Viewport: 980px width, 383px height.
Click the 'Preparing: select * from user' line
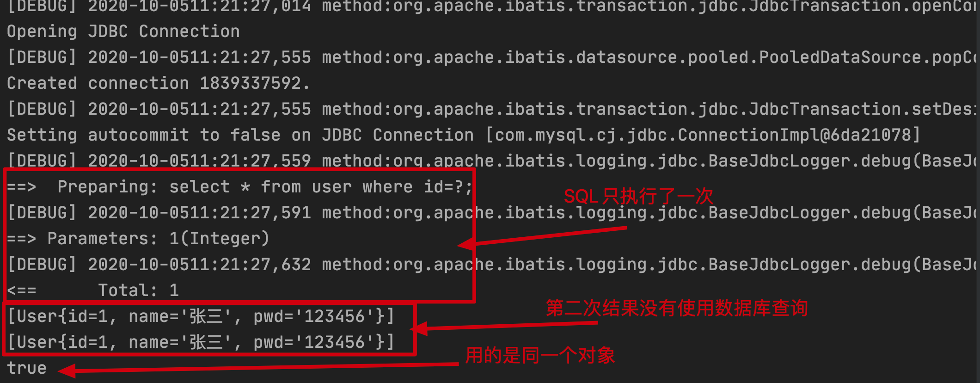click(x=240, y=187)
